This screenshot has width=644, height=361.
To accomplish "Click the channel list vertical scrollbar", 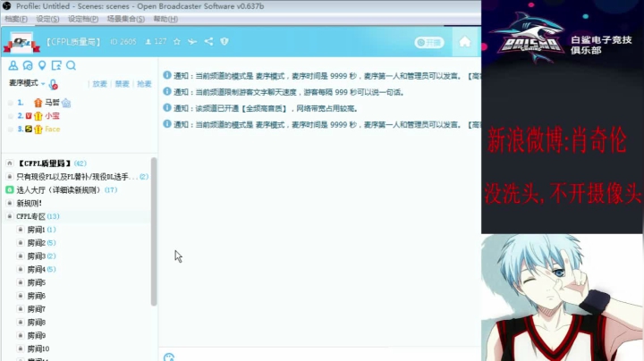I will tap(154, 231).
